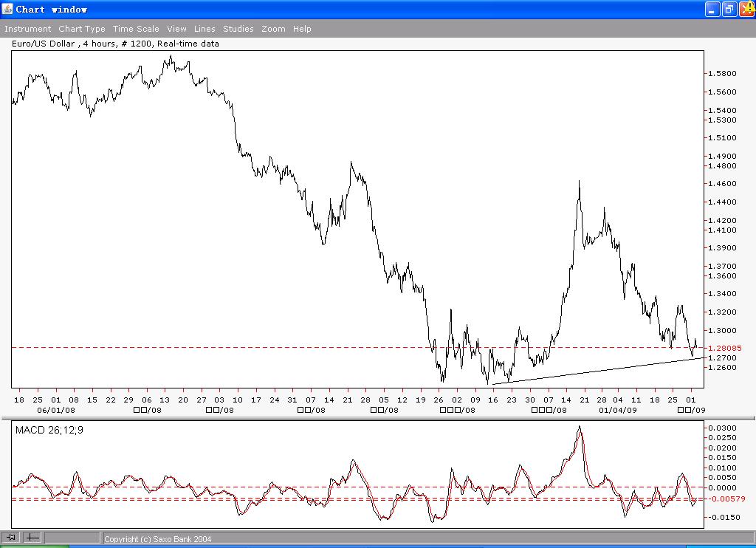The image size is (756, 548).
Task: Open the Zoom menu
Action: coord(273,29)
